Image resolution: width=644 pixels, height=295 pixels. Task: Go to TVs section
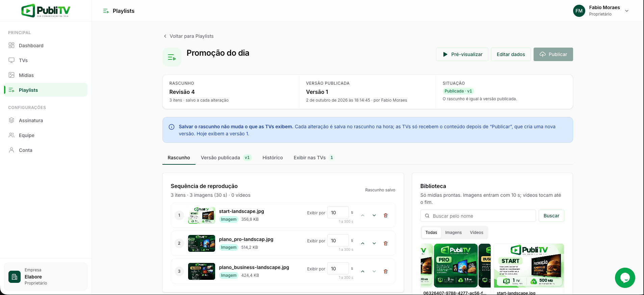point(46,60)
